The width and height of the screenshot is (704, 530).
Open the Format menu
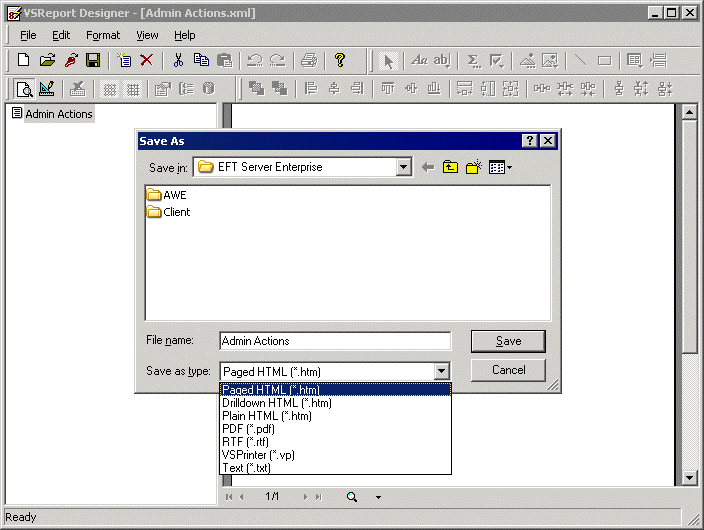[x=103, y=35]
